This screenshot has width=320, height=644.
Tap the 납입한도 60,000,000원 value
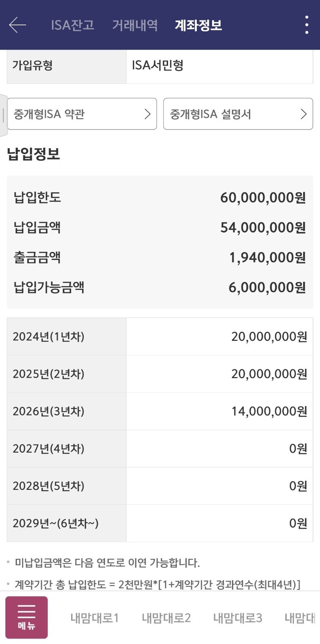tap(263, 198)
